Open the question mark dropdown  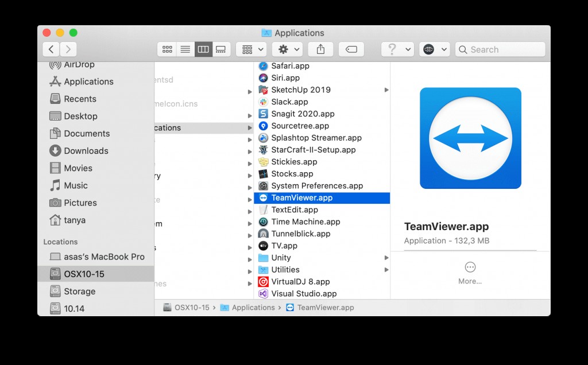tap(397, 49)
